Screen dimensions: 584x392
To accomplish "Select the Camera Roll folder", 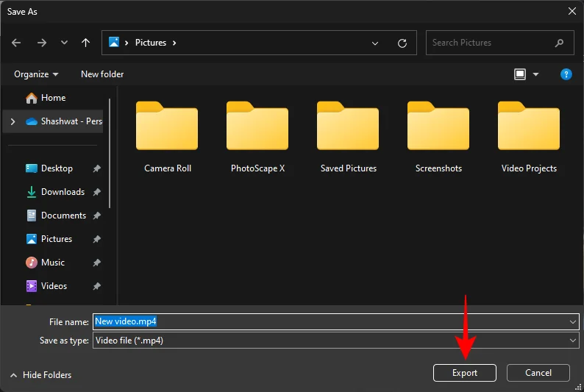I will (x=167, y=137).
